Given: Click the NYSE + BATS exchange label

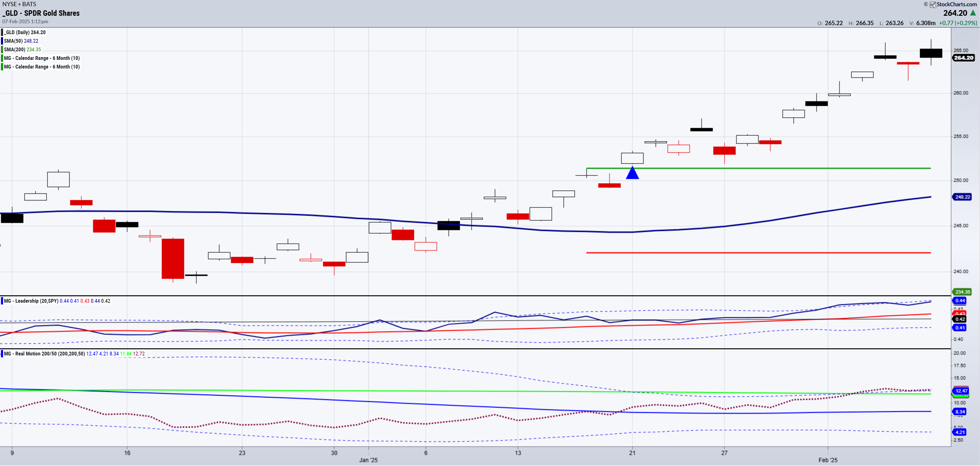Looking at the screenshot, I should coord(19,4).
